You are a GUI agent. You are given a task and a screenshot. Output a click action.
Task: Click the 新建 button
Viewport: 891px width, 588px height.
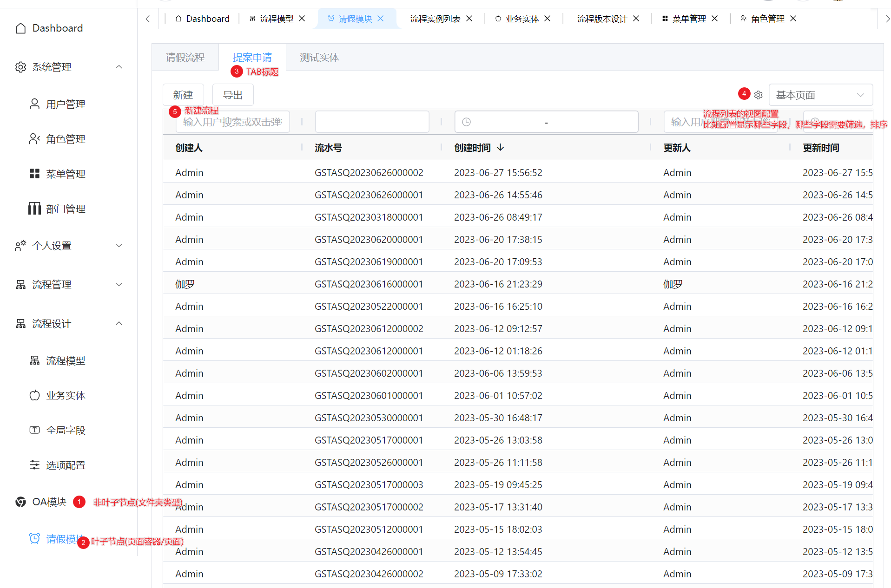(x=183, y=95)
